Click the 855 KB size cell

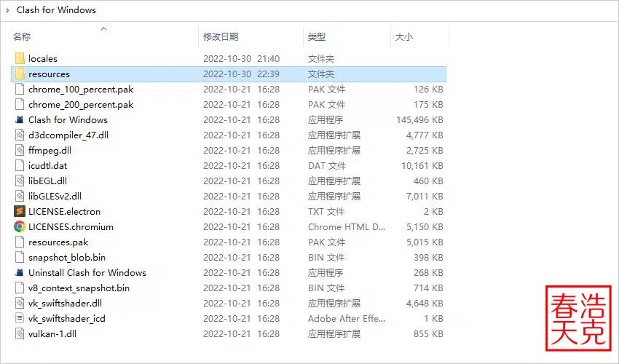428,333
